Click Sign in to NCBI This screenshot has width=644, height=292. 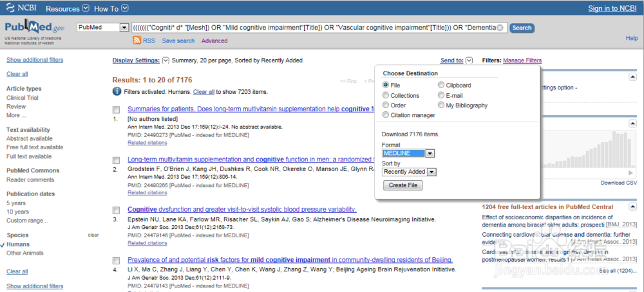tap(613, 8)
